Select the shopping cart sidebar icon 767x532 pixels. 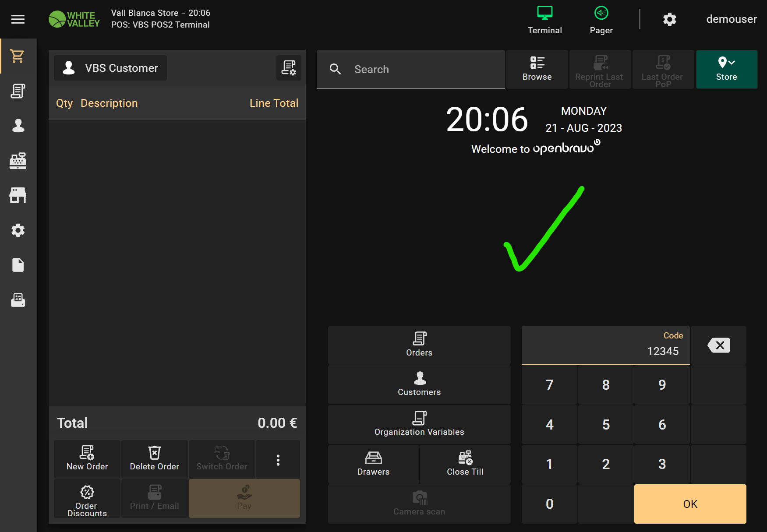point(18,56)
